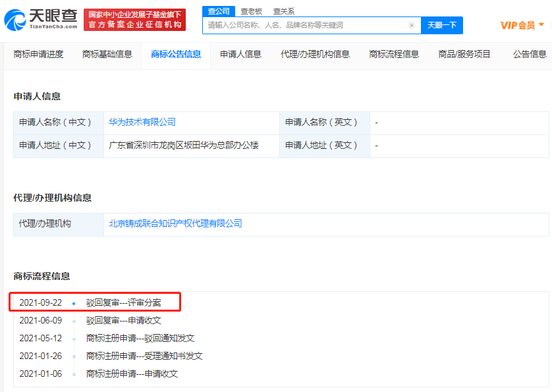Open the 华为技术有限公司 applicant link
The height and width of the screenshot is (392, 552).
point(142,123)
